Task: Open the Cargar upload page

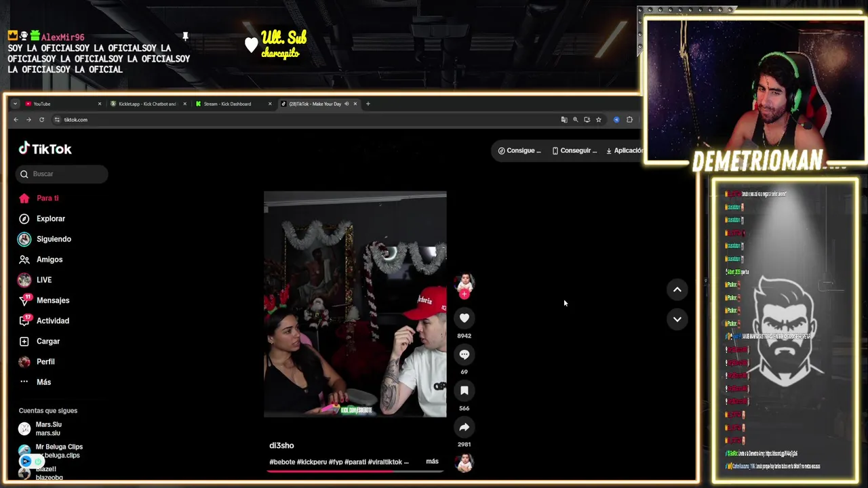Action: (48, 341)
